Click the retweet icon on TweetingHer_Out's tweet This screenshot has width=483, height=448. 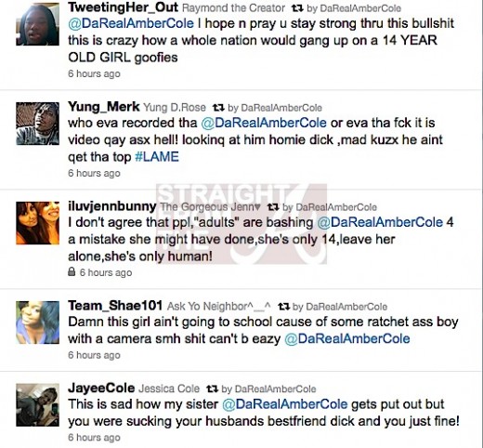[297, 8]
